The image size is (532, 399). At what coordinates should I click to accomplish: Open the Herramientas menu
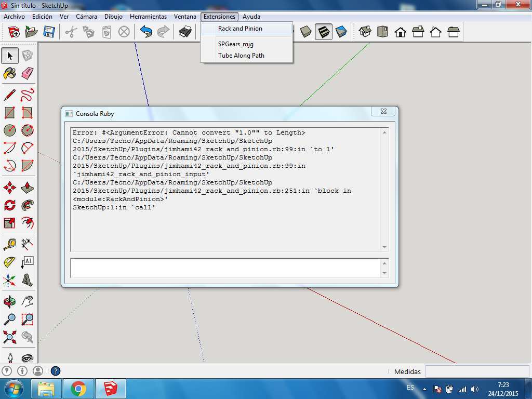[148, 16]
